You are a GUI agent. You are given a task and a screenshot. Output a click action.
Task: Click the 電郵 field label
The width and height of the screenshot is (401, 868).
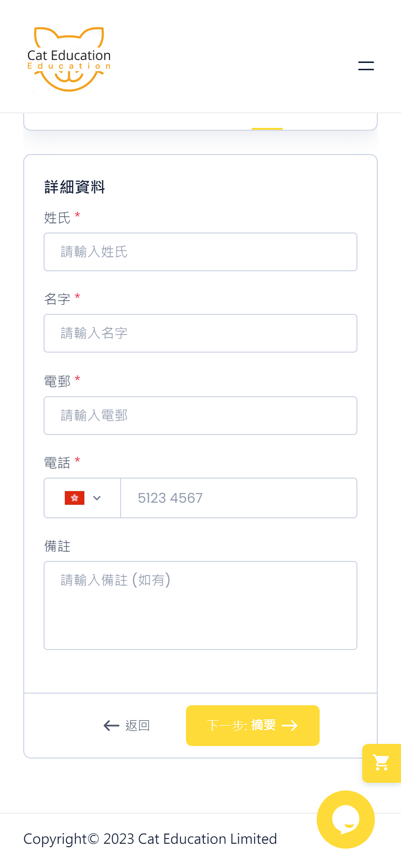tap(57, 381)
